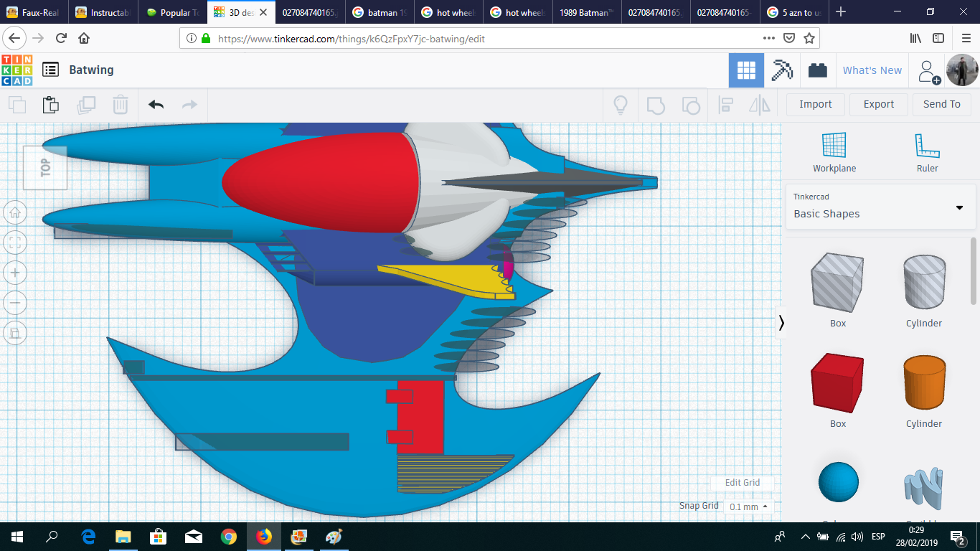Viewport: 980px width, 551px height.
Task: Switch to the Popular To browser tab
Action: (x=173, y=12)
